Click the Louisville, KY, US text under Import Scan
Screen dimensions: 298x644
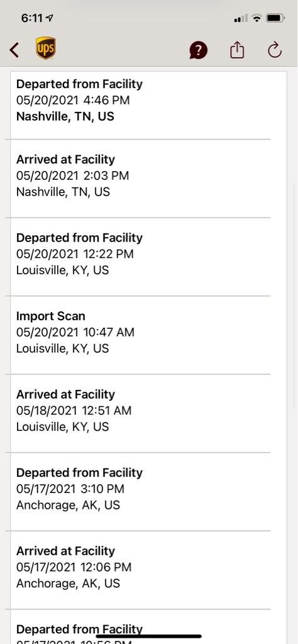[62, 348]
